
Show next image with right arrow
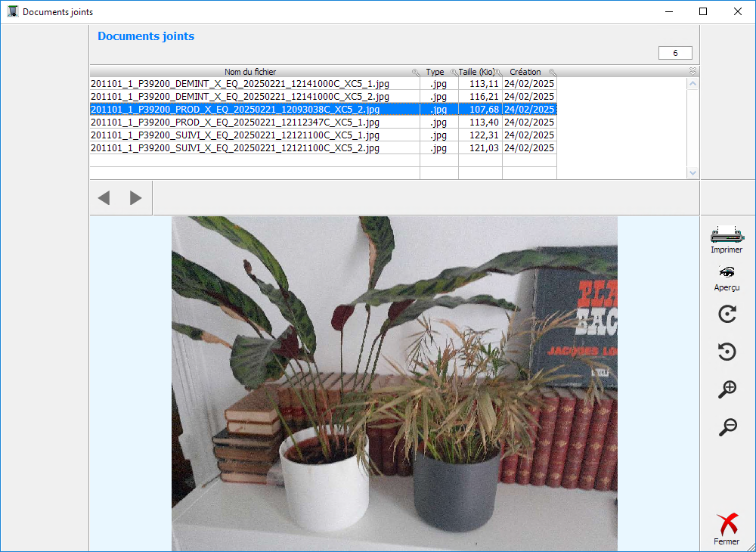pos(136,198)
